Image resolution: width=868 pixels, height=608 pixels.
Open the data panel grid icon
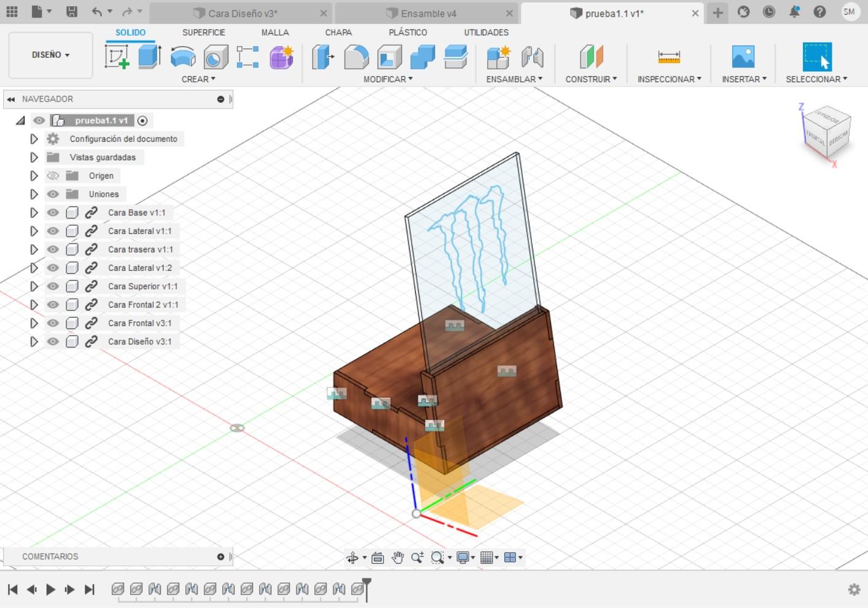12,12
